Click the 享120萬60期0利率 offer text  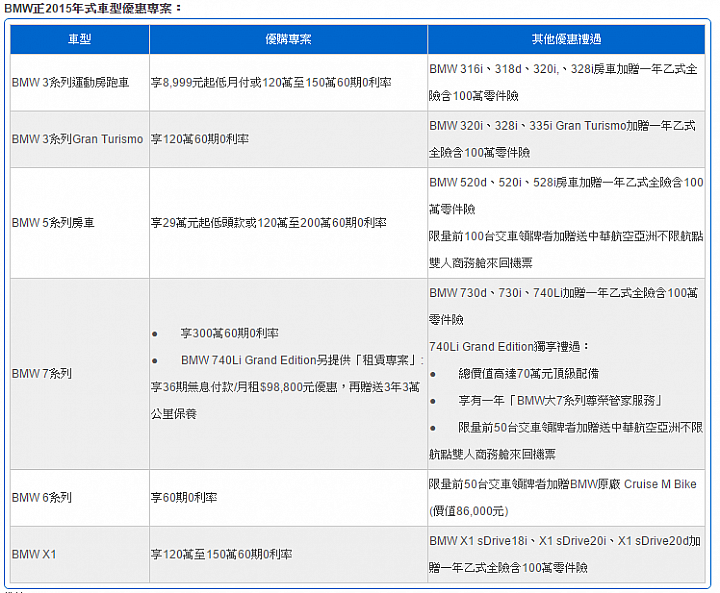point(200,139)
